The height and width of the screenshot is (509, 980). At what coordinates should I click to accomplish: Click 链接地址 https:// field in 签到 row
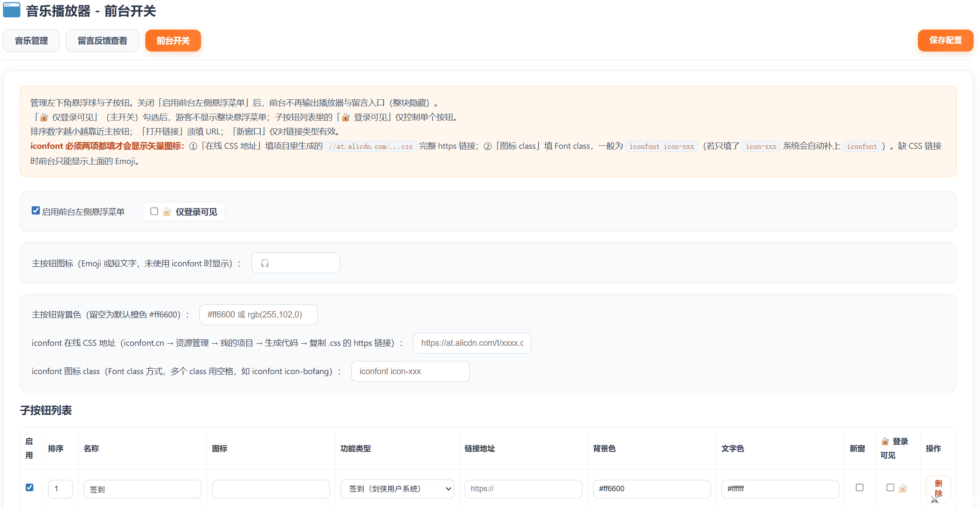click(x=523, y=489)
